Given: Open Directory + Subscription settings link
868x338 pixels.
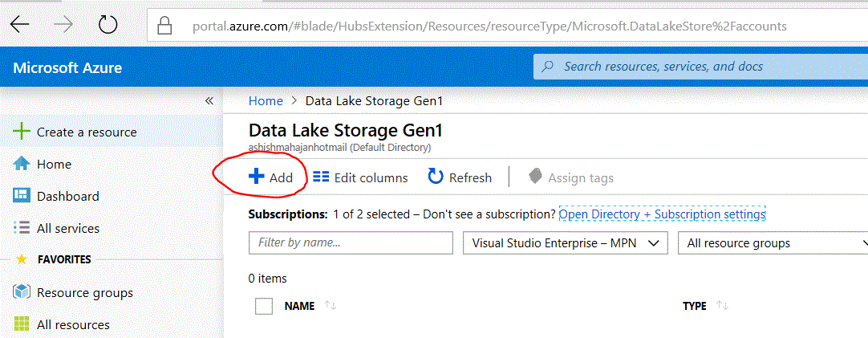Looking at the screenshot, I should pos(662,214).
